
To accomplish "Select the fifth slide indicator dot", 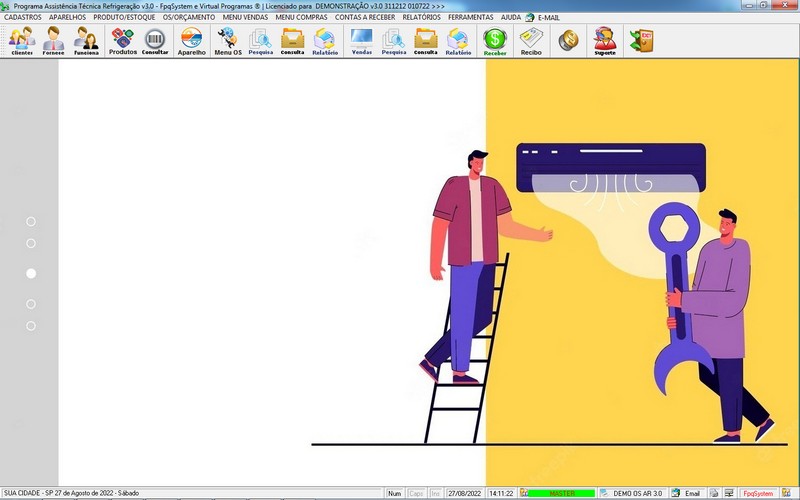I will pos(31,326).
